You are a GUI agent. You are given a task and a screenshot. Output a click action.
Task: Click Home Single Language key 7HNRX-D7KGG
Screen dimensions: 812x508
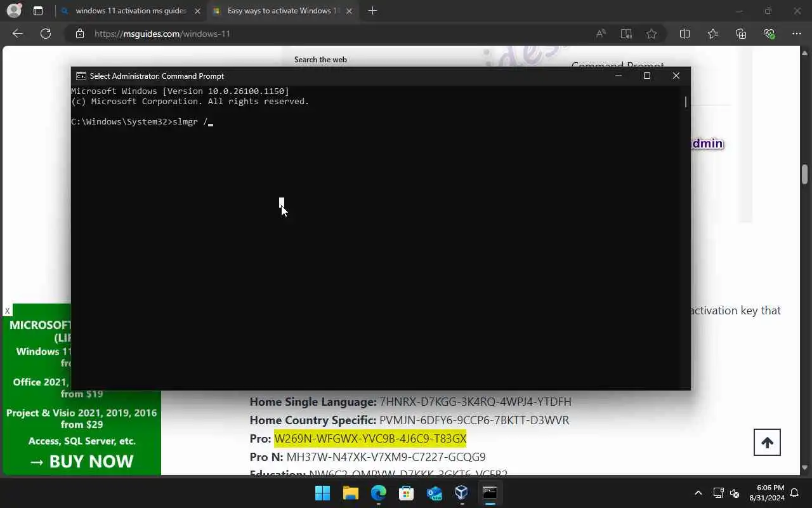475,402
